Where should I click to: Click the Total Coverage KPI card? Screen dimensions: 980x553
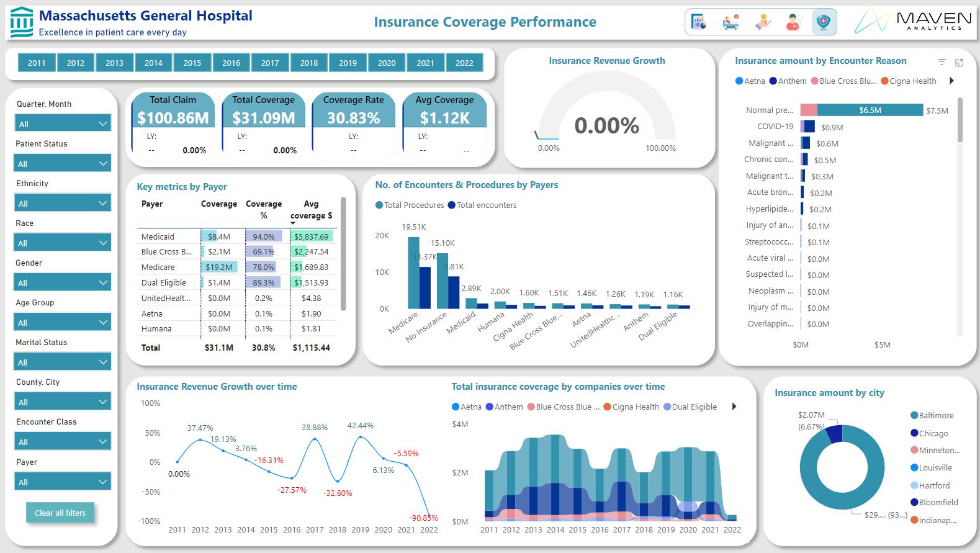(264, 127)
